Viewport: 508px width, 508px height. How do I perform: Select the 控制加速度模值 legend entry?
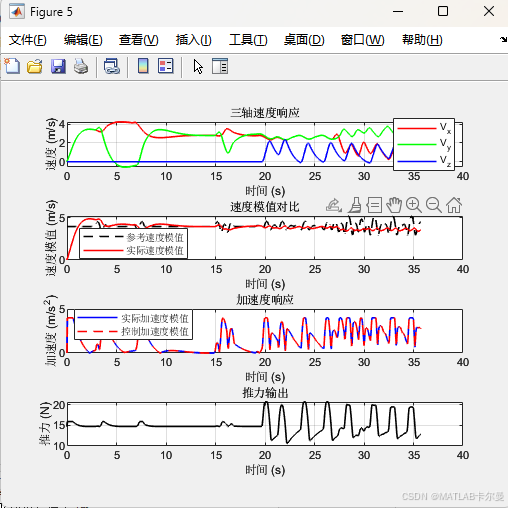tap(133, 331)
